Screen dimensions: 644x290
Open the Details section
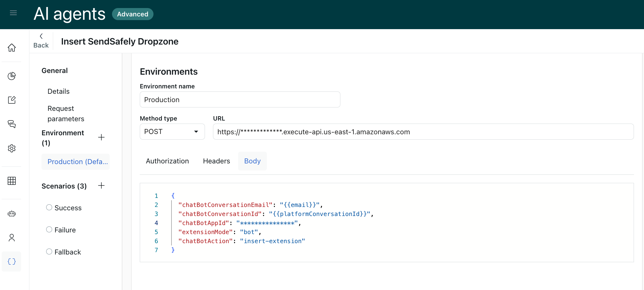pos(59,91)
